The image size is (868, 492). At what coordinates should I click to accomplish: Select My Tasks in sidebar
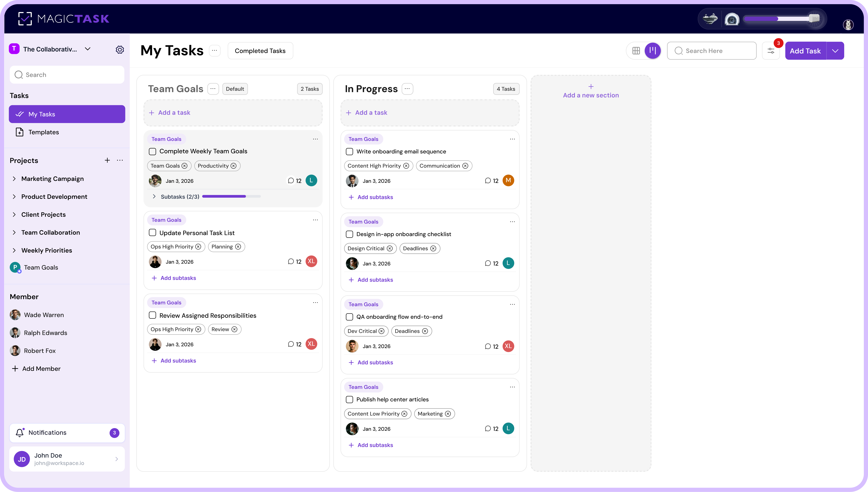(x=67, y=114)
